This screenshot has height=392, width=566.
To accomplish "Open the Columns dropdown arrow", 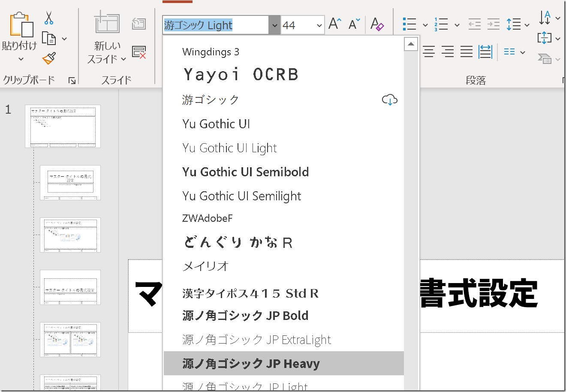I will pos(523,52).
